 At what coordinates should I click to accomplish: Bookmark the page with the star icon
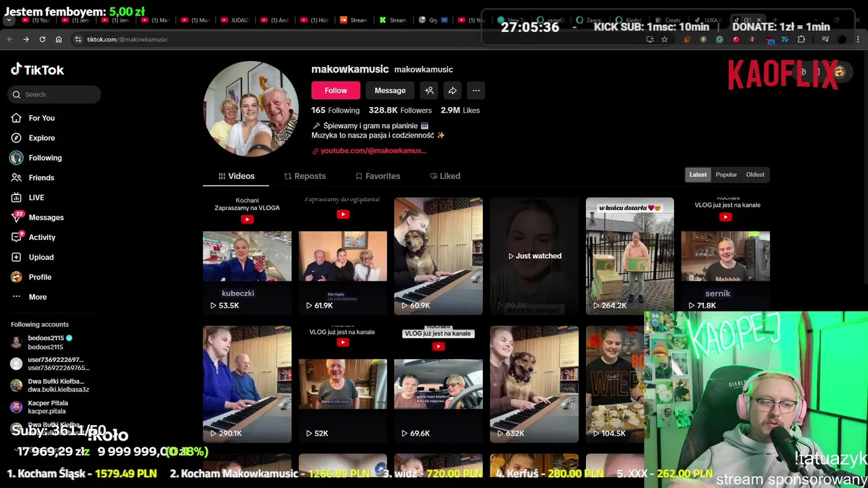(665, 39)
